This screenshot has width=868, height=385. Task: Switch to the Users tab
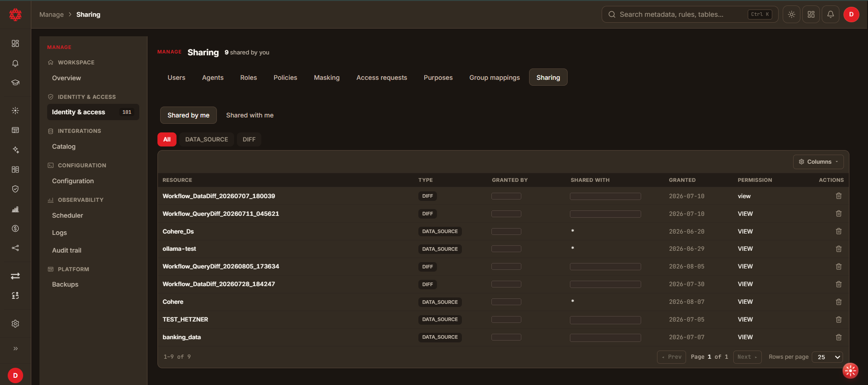(177, 78)
